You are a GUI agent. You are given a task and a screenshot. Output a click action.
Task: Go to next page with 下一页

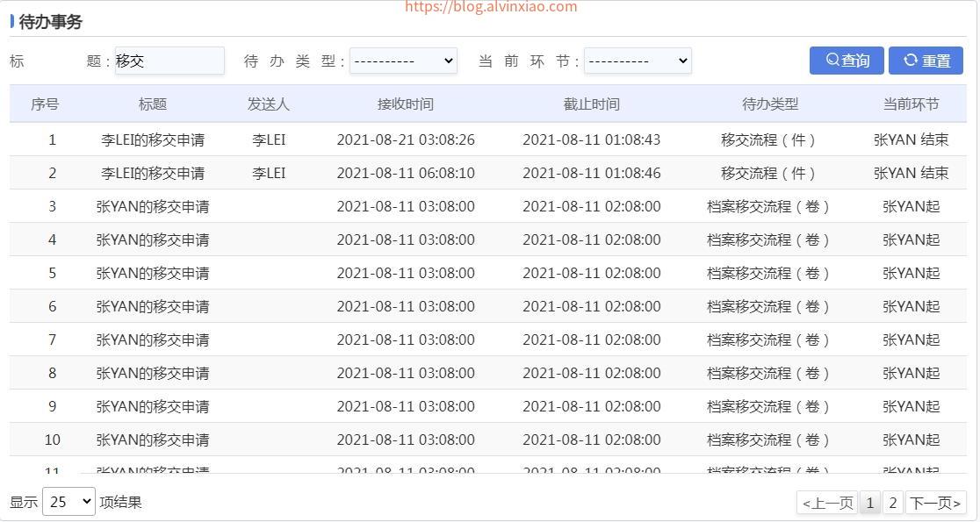(935, 503)
